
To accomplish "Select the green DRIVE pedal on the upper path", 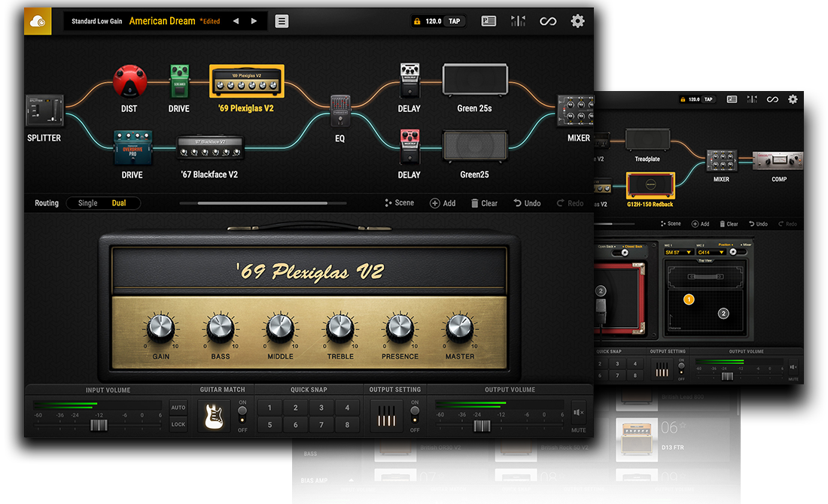I will point(179,81).
